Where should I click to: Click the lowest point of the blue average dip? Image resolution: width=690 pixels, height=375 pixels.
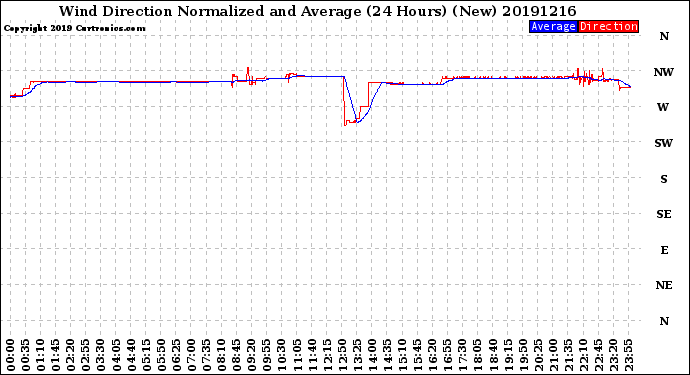pyautogui.click(x=357, y=123)
